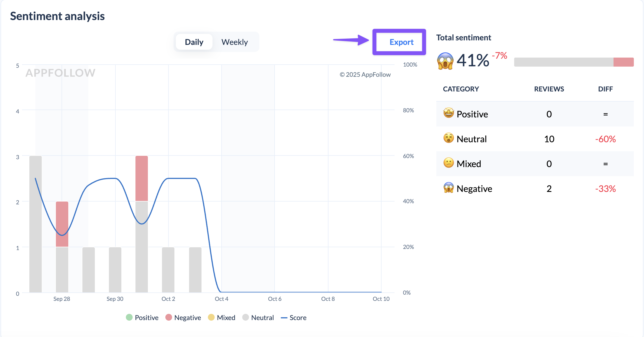Viewport: 644px width, 337px height.
Task: Toggle Negative series in chart legend
Action: [183, 318]
